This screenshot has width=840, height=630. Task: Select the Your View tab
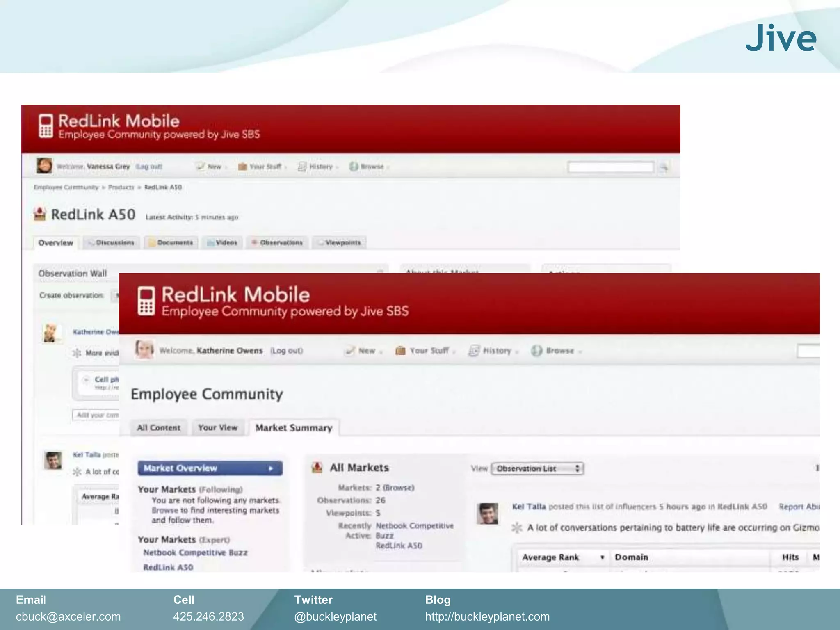[218, 427]
